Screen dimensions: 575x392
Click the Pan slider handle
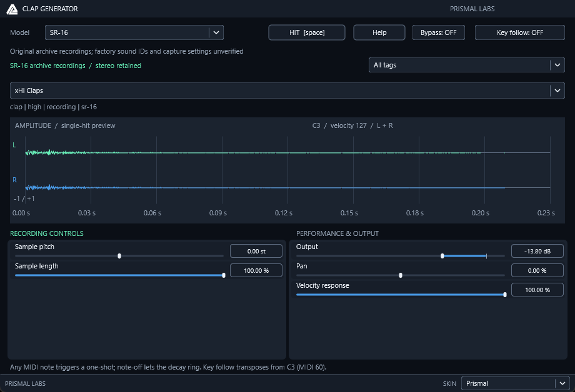click(401, 275)
